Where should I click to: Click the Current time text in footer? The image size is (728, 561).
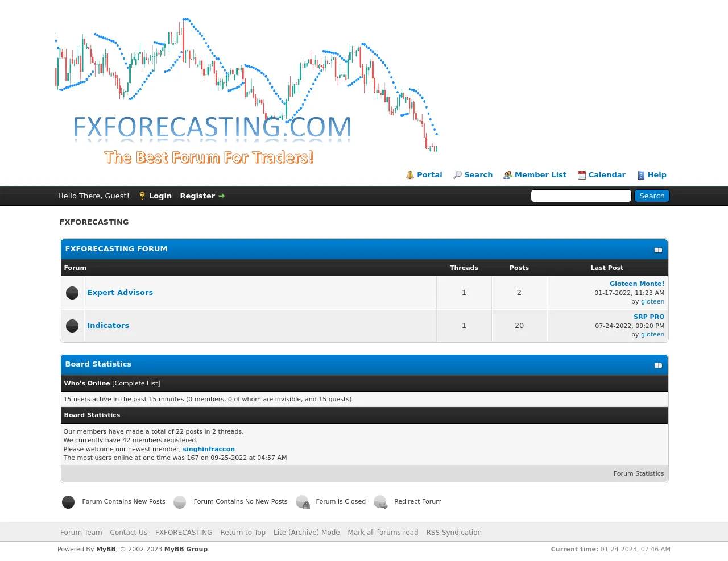(611, 550)
